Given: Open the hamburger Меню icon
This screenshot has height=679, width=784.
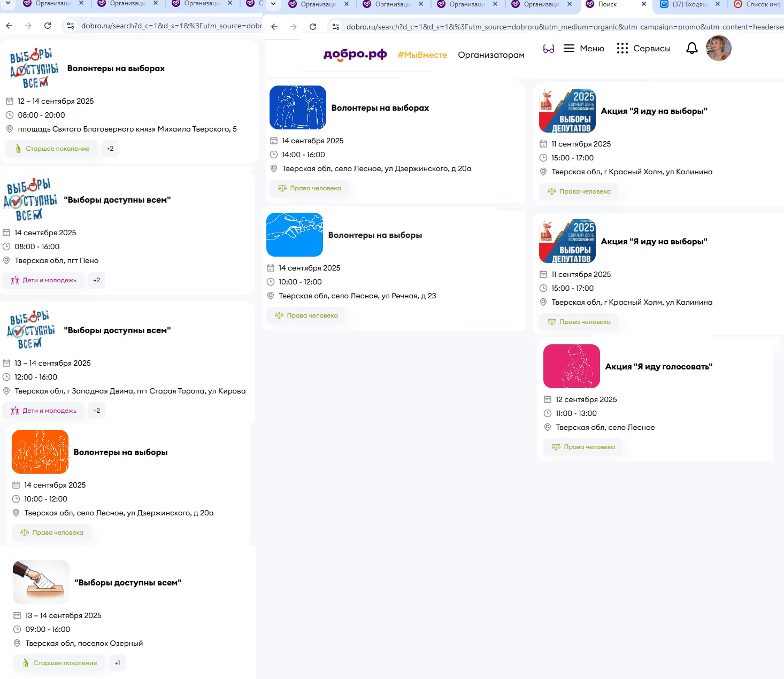Looking at the screenshot, I should 569,48.
